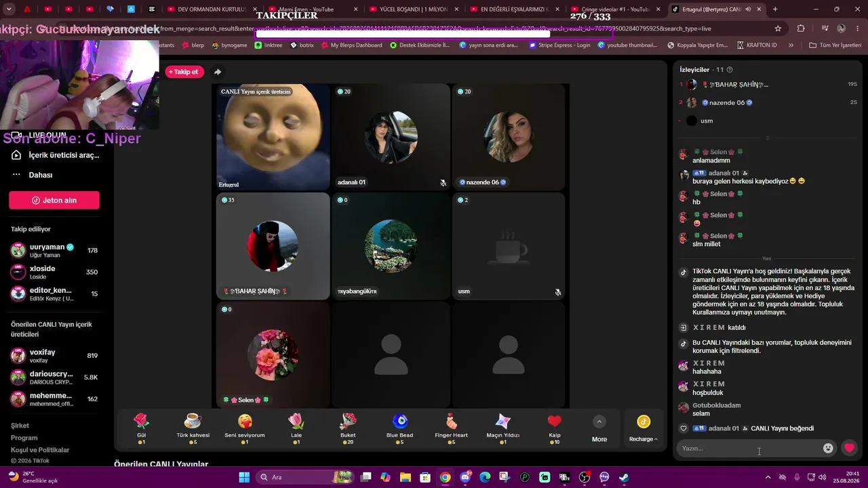Open xloside followed live account
The width and height of the screenshot is (868, 488).
(x=54, y=272)
